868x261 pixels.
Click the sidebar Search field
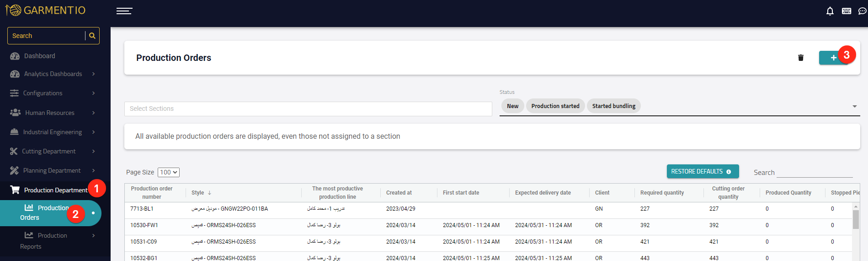pyautogui.click(x=47, y=36)
